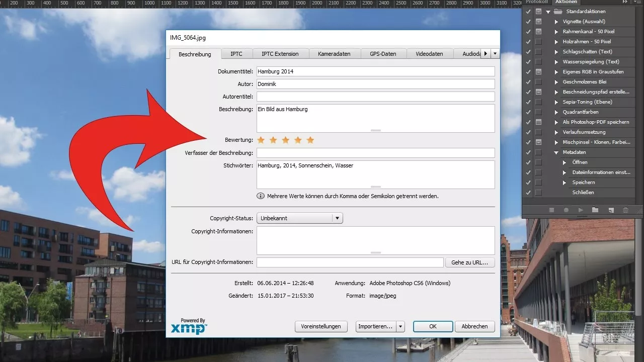
Task: Set Bewertung to five stars
Action: [310, 140]
